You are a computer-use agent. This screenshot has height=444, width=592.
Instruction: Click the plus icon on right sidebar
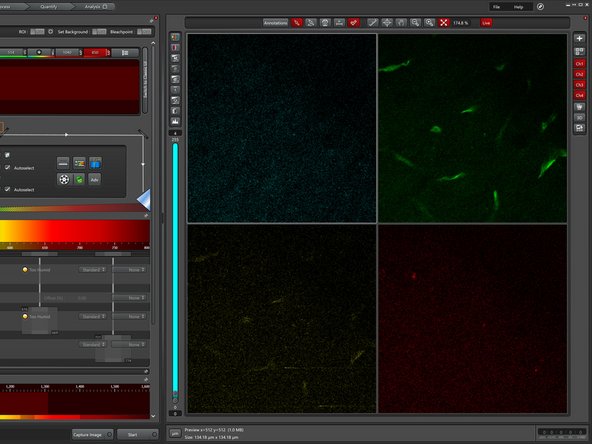[579, 38]
